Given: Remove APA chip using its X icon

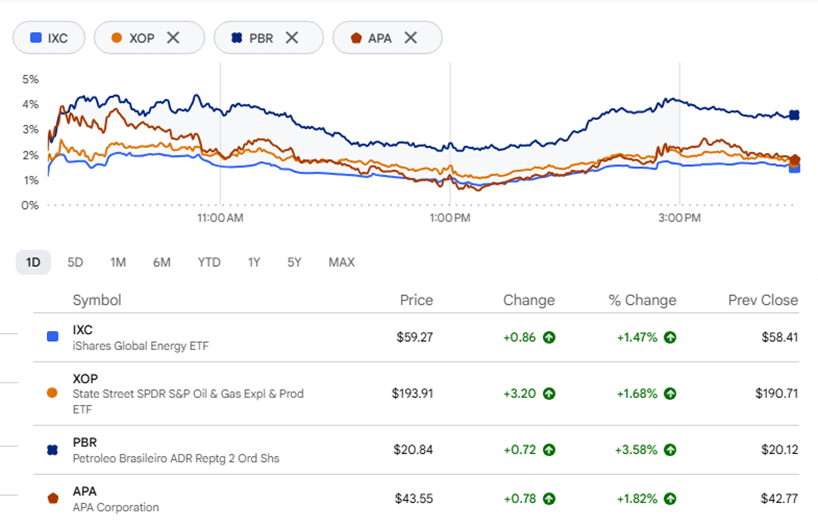Looking at the screenshot, I should click(411, 38).
